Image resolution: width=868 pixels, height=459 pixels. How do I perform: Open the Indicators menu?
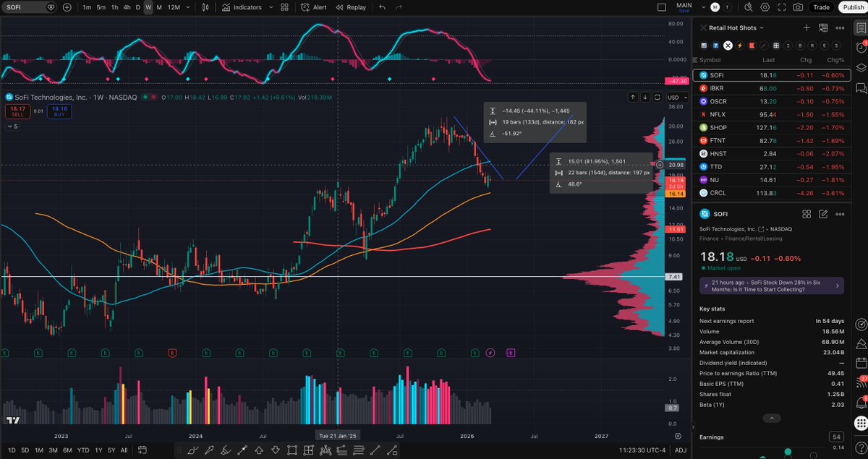tap(242, 7)
